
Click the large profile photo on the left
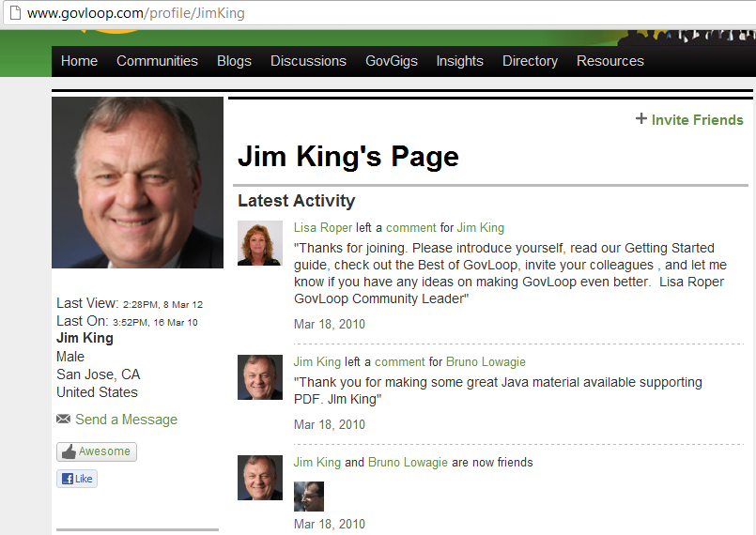[x=137, y=182]
